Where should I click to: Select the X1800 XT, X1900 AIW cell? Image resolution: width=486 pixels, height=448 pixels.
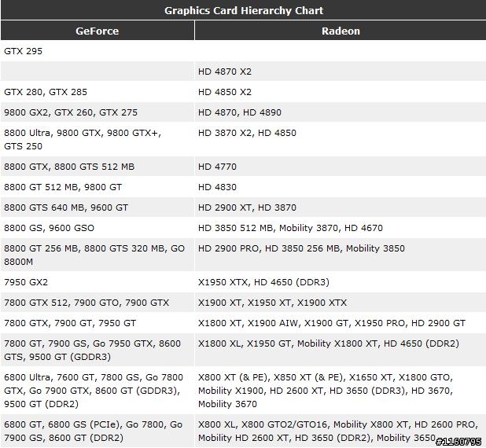(x=341, y=323)
